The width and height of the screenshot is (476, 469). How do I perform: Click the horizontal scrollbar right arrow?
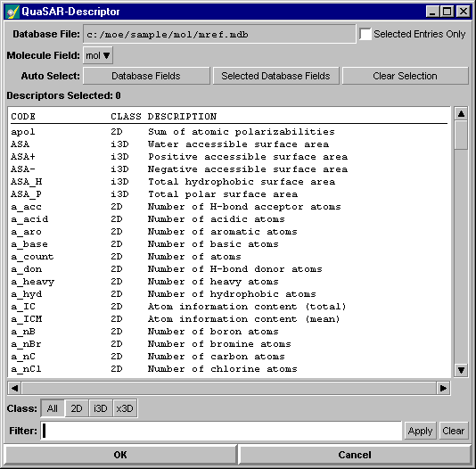coord(443,388)
